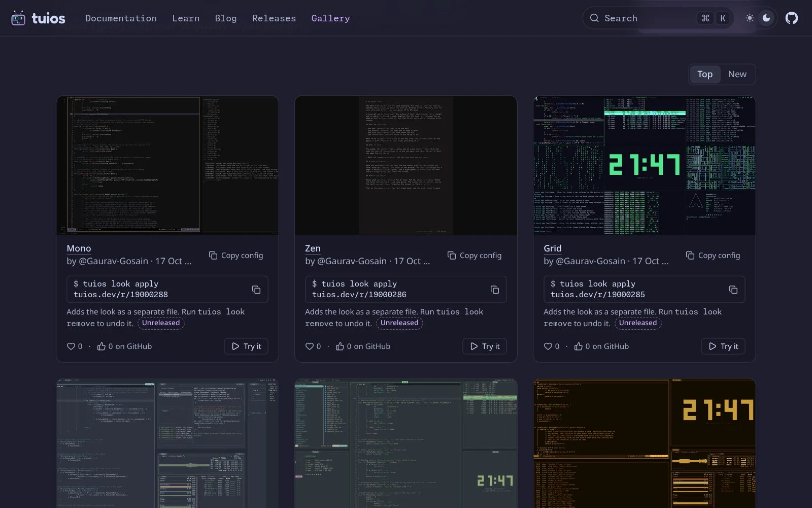Sort the gallery by Top
This screenshot has height=508, width=812.
coord(705,74)
